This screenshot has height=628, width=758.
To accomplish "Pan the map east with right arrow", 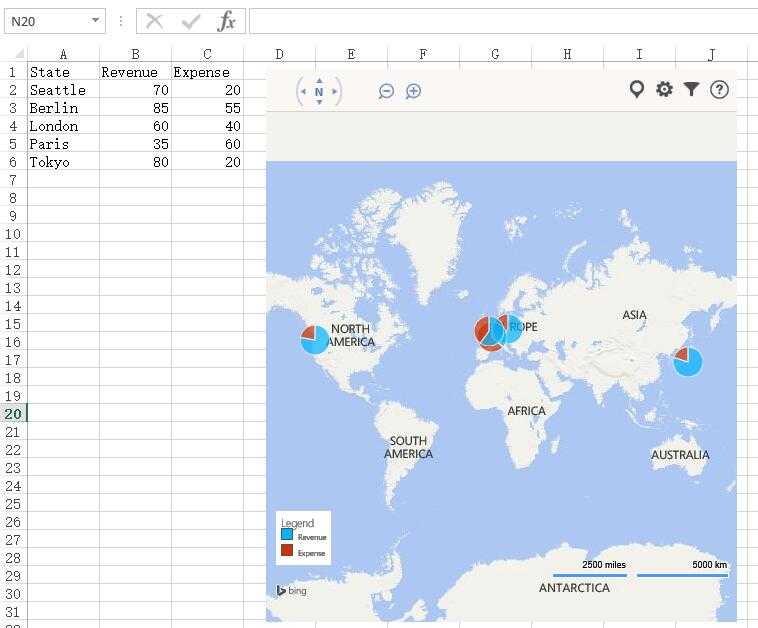I will click(334, 91).
